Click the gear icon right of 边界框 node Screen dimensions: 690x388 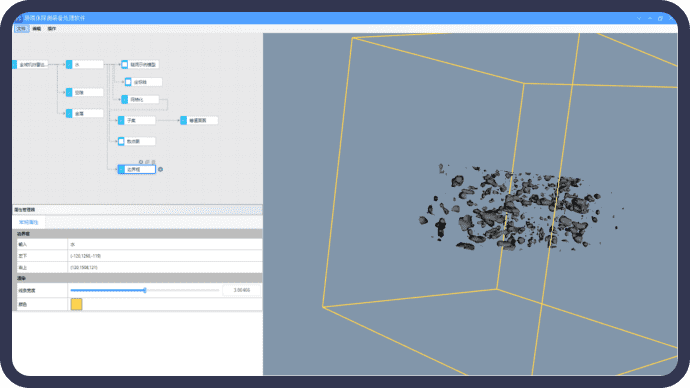pyautogui.click(x=161, y=169)
